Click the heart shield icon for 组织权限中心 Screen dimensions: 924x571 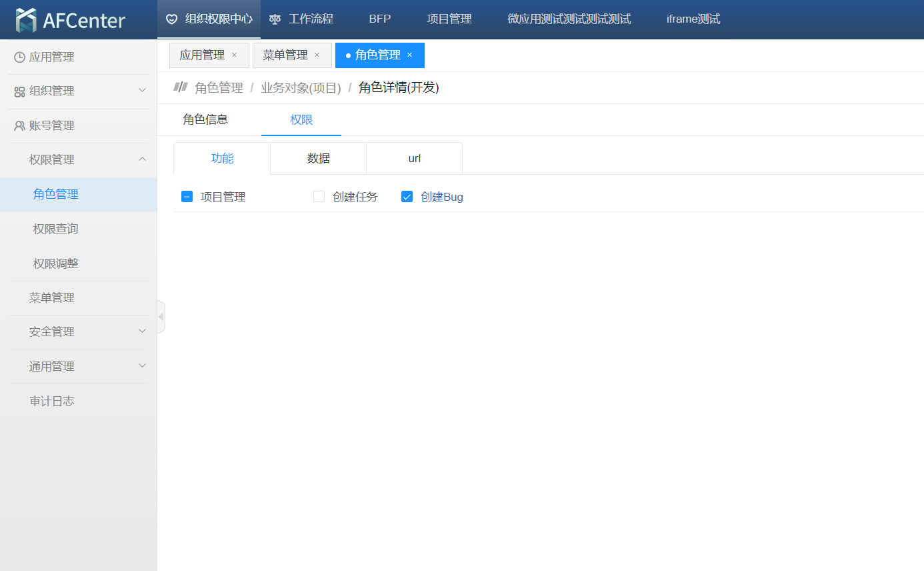(x=172, y=19)
